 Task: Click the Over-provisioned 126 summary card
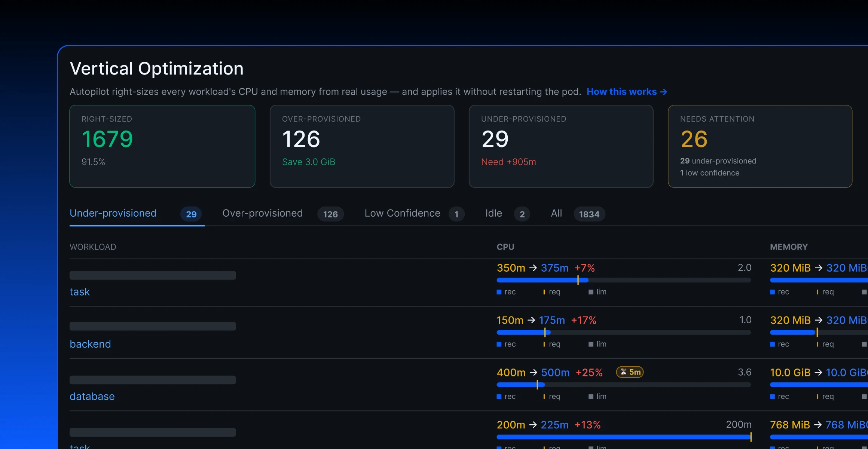coord(362,146)
